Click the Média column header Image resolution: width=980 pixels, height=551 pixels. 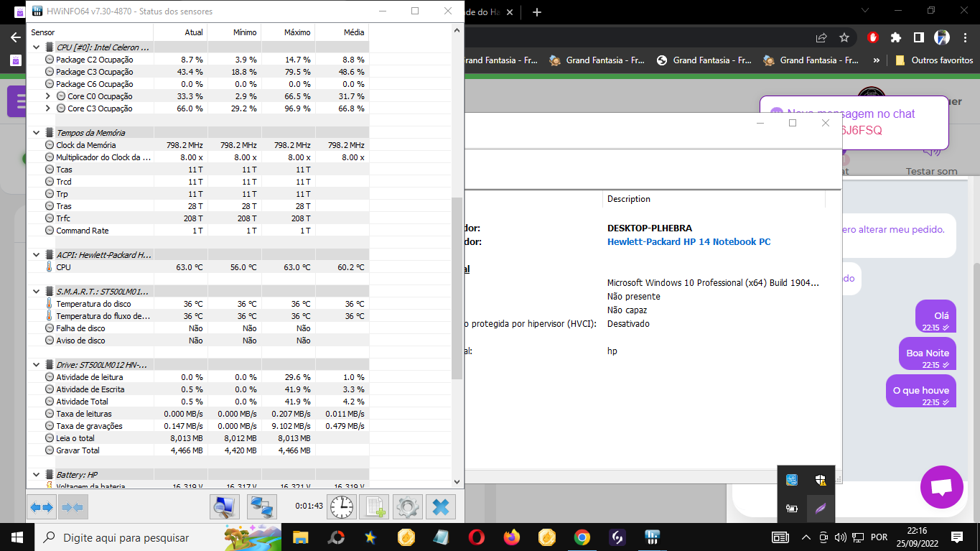[342, 32]
